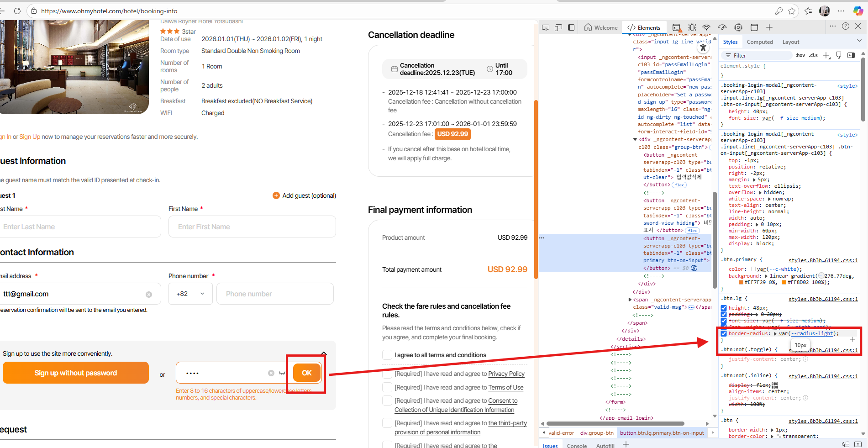The width and height of the screenshot is (868, 448).
Task: Click the inspect element picker icon
Action: (x=545, y=28)
